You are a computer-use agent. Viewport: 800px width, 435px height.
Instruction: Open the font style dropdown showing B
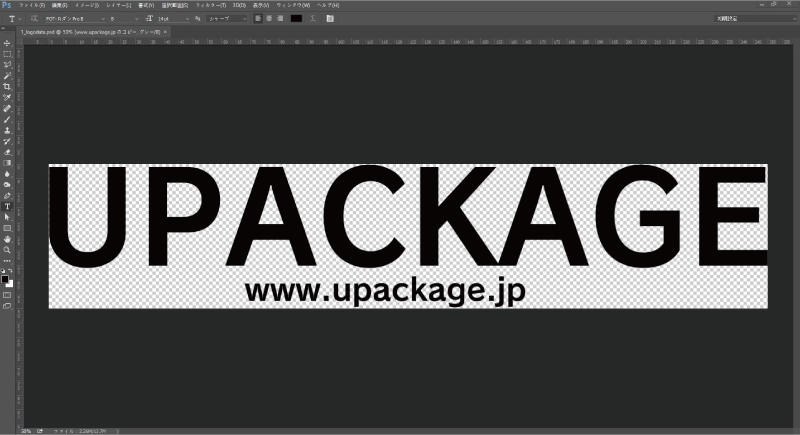coord(124,18)
